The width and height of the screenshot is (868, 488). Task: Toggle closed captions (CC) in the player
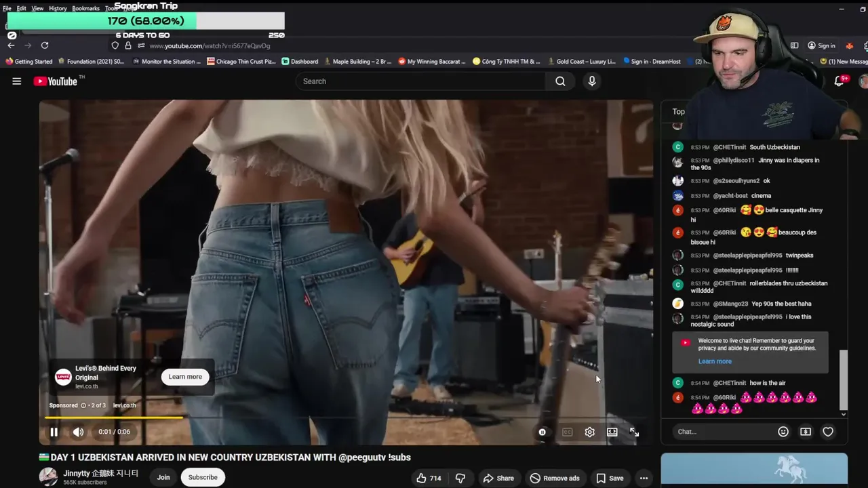(x=567, y=432)
